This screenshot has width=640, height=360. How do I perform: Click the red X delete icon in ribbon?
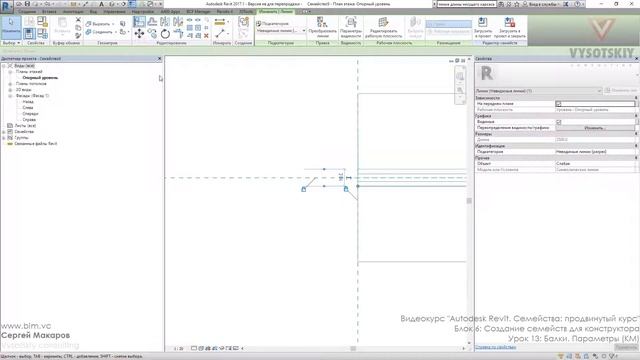[x=206, y=36]
